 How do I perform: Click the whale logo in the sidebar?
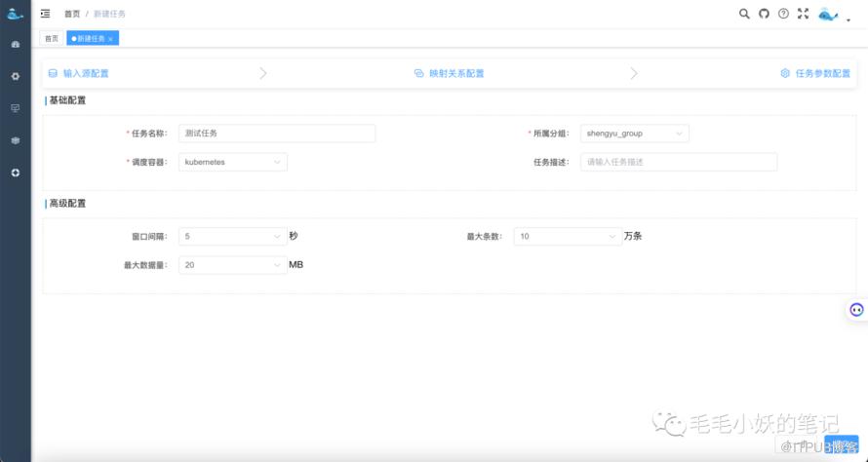coord(15,14)
